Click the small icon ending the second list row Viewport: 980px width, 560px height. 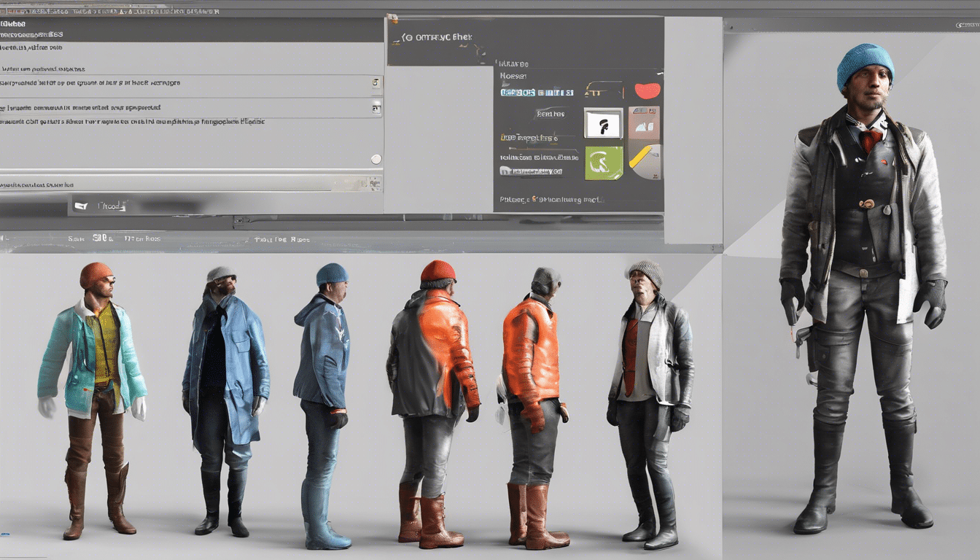point(376,109)
